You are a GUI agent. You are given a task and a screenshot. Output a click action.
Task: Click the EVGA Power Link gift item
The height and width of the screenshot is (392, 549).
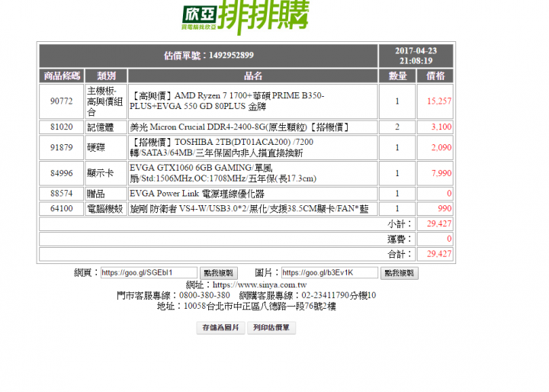pyautogui.click(x=197, y=194)
